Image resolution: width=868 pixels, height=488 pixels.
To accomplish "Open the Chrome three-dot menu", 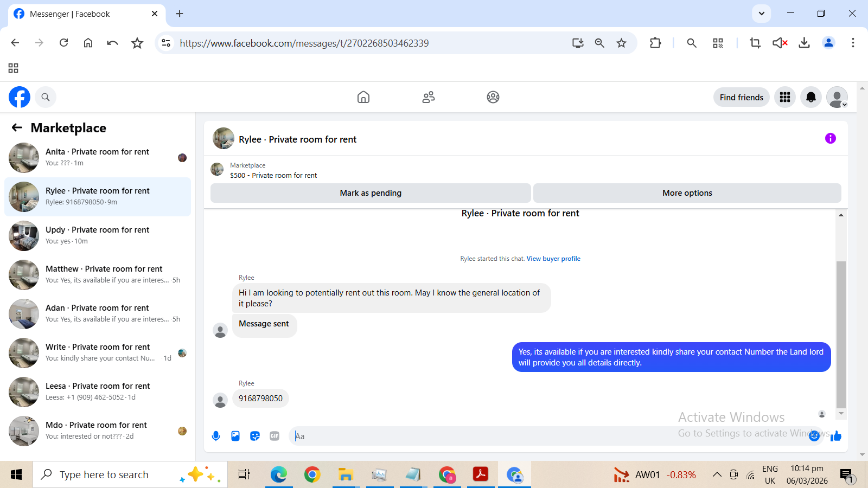I will coord(853,43).
